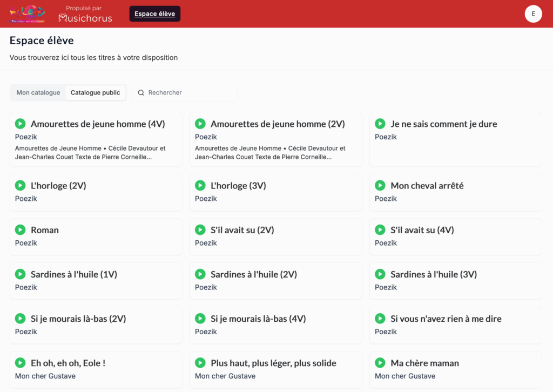Open Je ne sais comment je dure title
553x392 pixels.
point(443,124)
